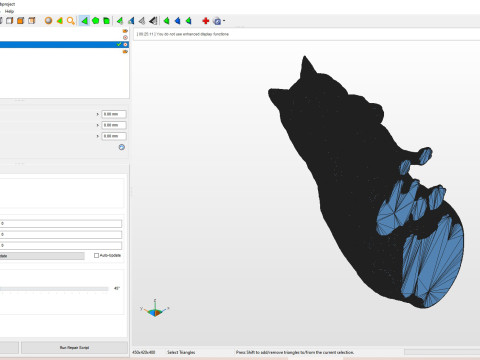Choose the green cube shell selection tool
The image size is (480, 360).
pos(107,21)
